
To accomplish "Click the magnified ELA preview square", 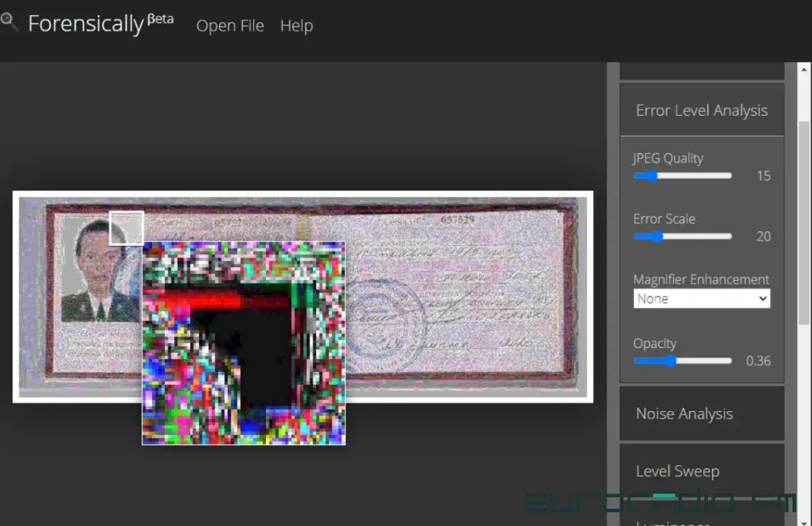I will pyautogui.click(x=244, y=343).
